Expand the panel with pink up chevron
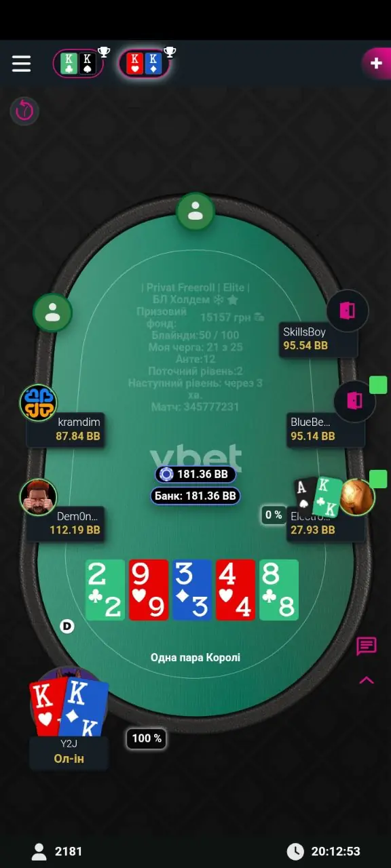 coord(367,680)
